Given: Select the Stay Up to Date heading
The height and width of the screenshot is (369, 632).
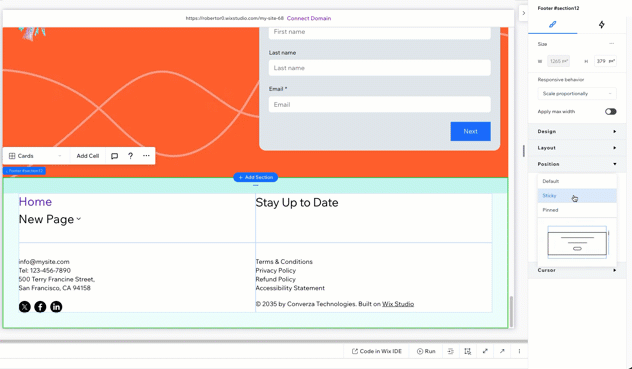Looking at the screenshot, I should click(297, 202).
